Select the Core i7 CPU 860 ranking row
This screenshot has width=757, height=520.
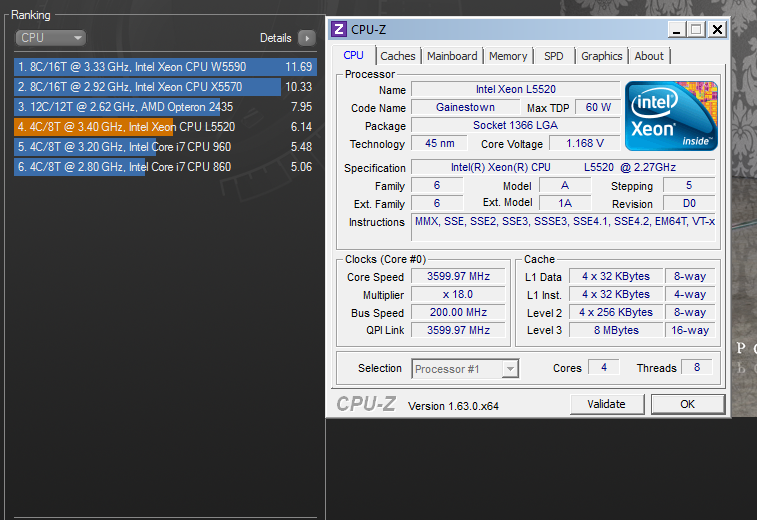(x=165, y=167)
